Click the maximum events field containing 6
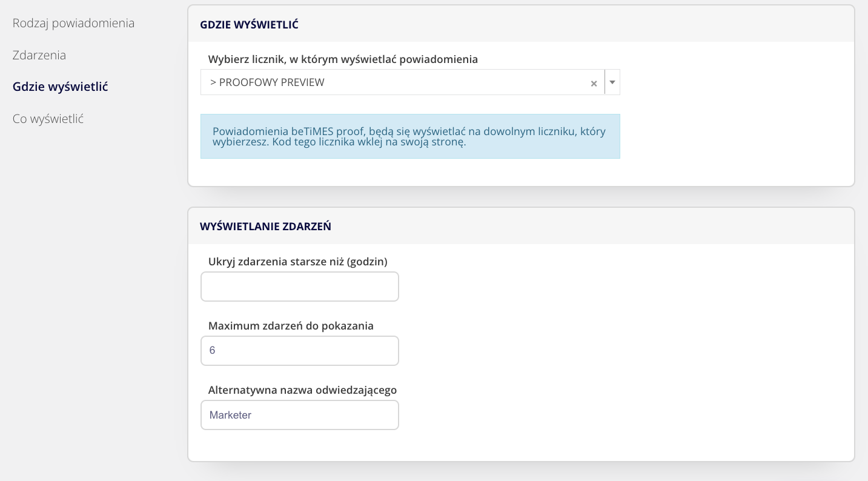Viewport: 868px width, 481px height. pos(299,351)
